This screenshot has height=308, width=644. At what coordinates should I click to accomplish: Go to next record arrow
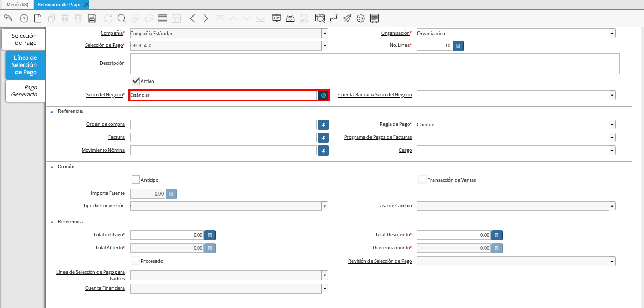(x=206, y=19)
